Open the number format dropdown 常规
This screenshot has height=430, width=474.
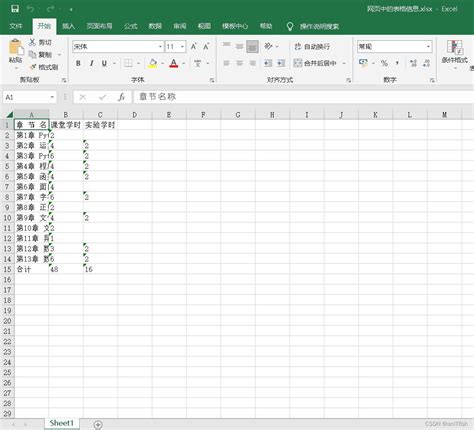point(428,47)
